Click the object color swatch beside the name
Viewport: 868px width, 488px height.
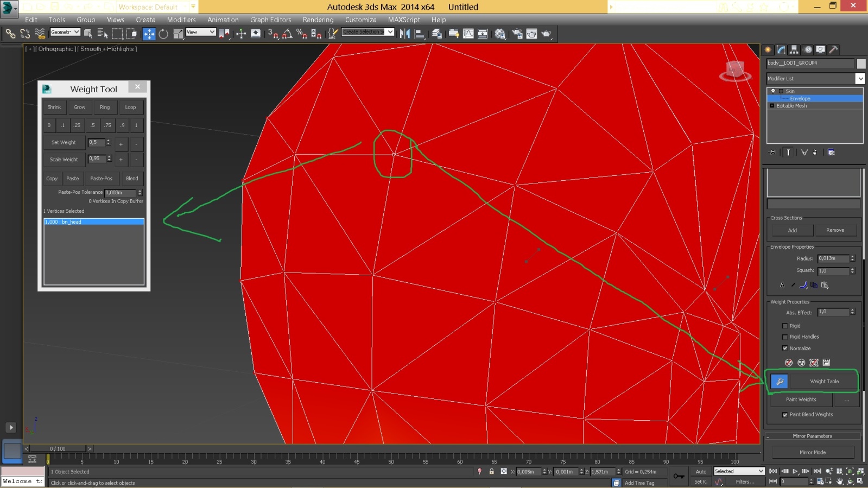pyautogui.click(x=861, y=64)
